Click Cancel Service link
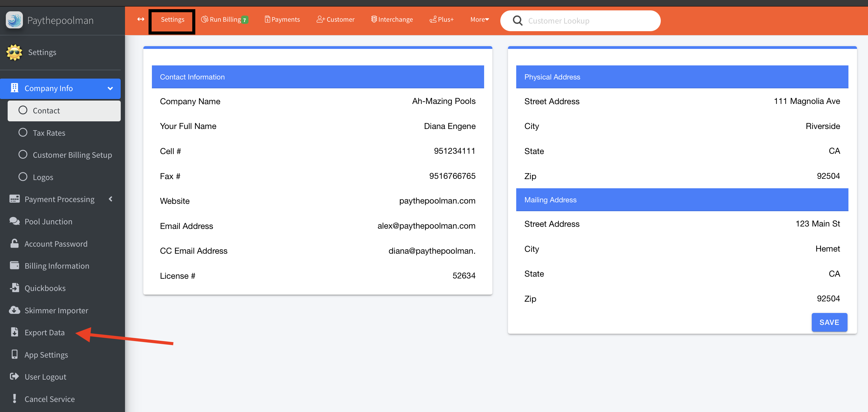868x412 pixels. pos(50,399)
